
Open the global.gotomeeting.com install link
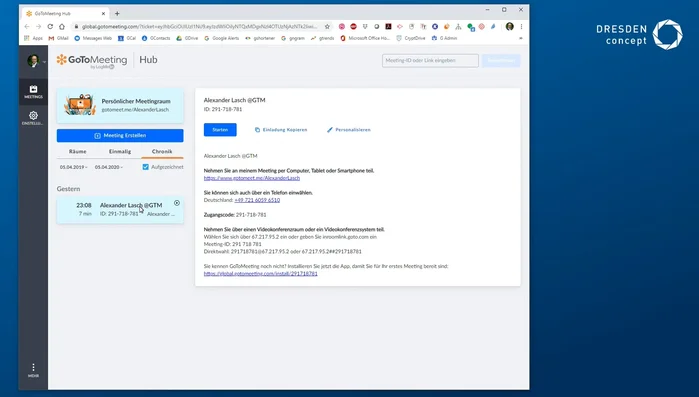(x=261, y=274)
